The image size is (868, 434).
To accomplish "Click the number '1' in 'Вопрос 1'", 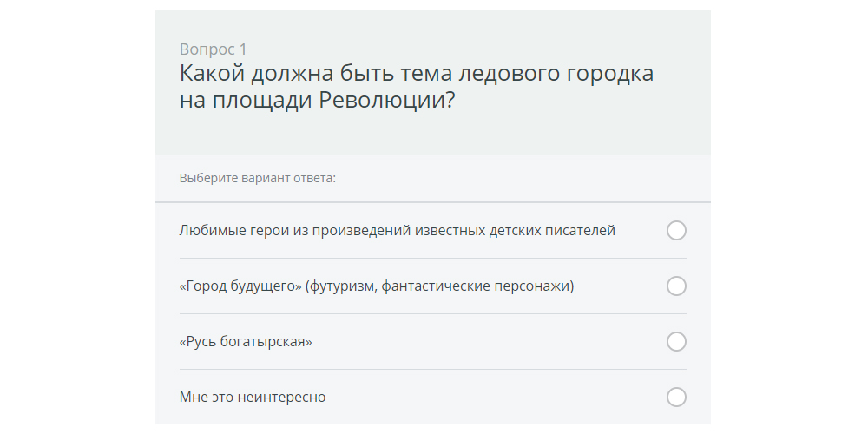I will (x=243, y=49).
